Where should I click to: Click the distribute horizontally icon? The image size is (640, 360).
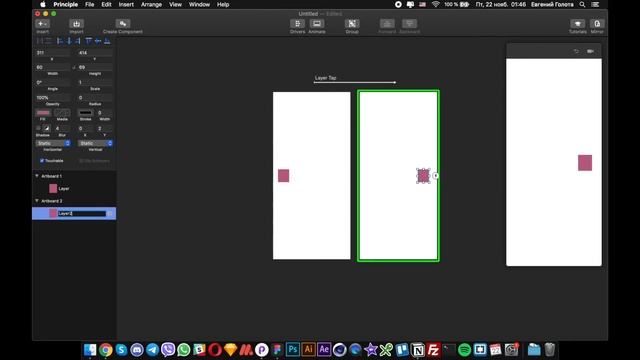coord(40,41)
